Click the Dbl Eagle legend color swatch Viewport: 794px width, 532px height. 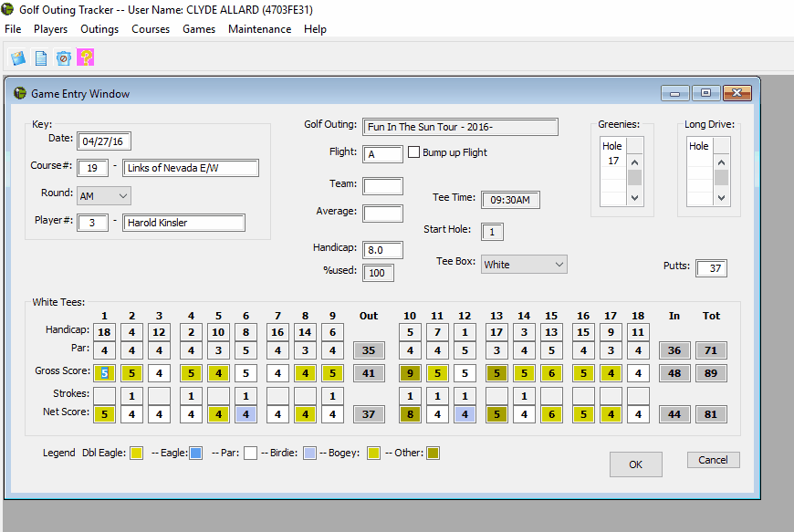pos(136,453)
